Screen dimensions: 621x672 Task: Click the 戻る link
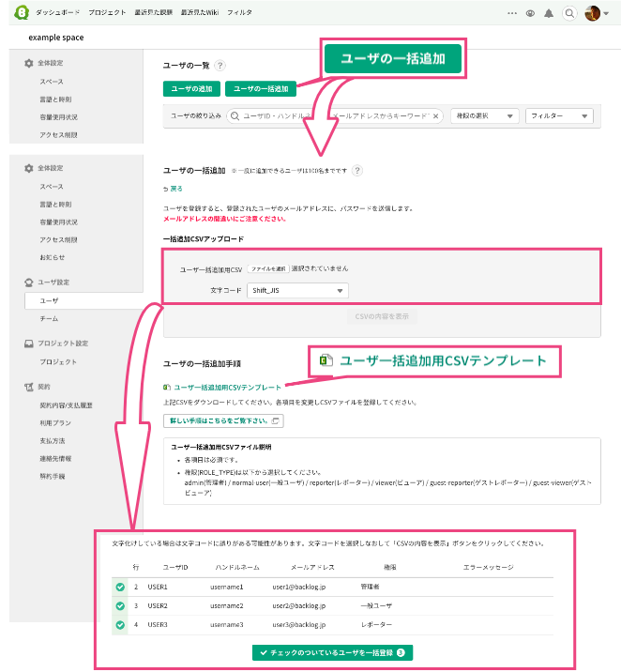[x=176, y=189]
